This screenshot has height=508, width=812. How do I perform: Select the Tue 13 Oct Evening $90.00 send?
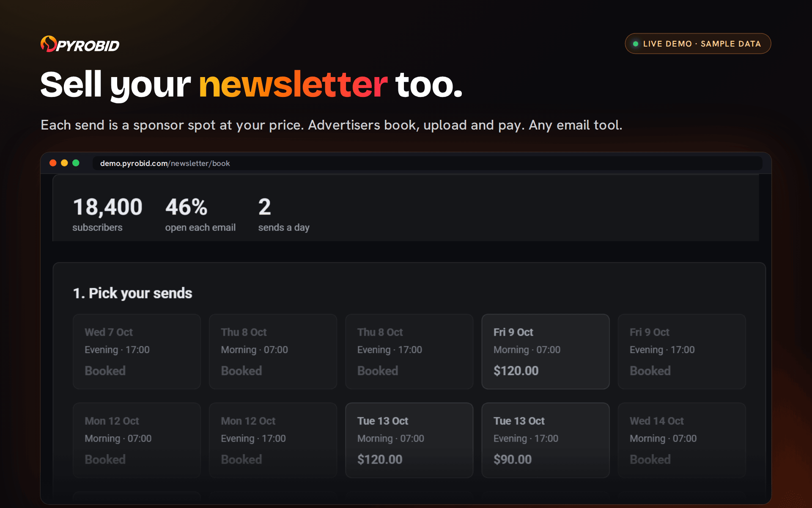[545, 440]
